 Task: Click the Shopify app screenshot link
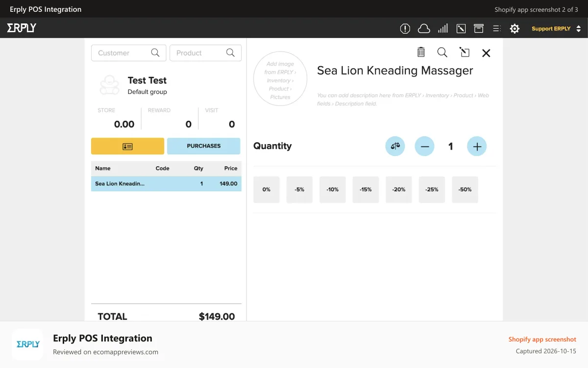[x=542, y=340]
